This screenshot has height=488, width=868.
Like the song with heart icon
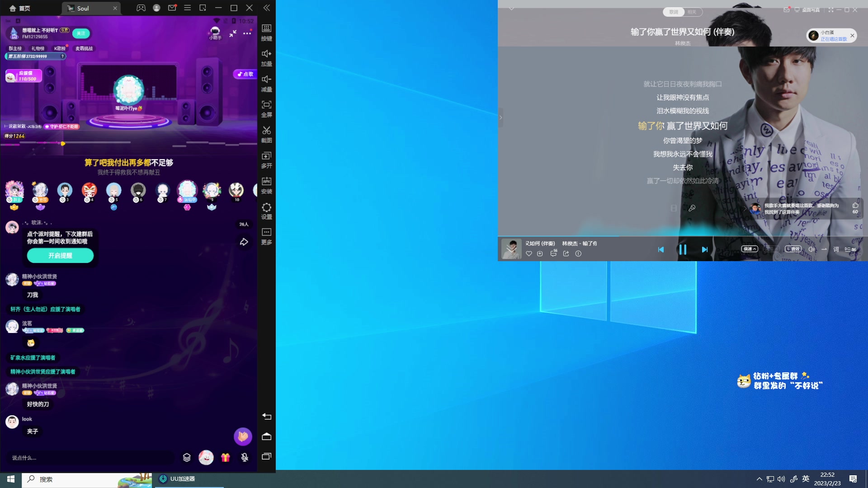pyautogui.click(x=528, y=254)
